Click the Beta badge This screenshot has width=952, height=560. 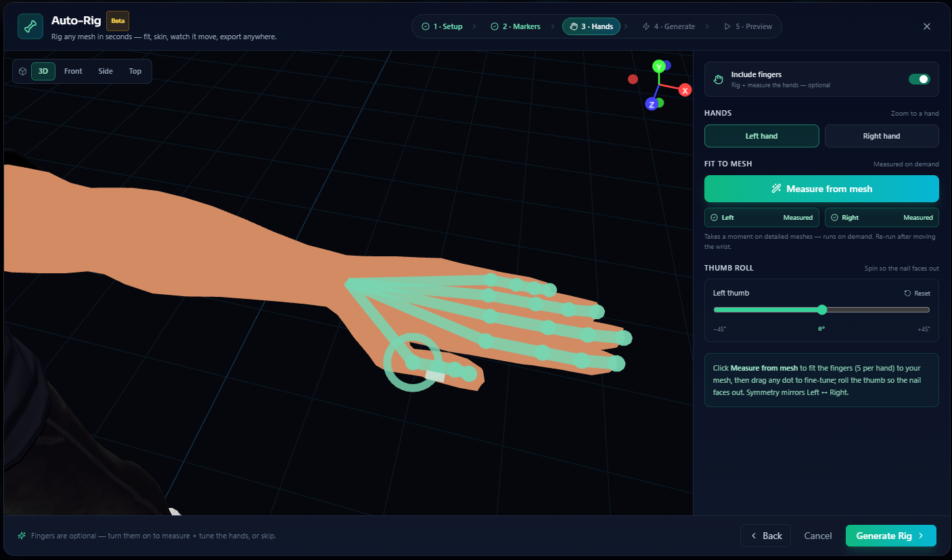pyautogui.click(x=118, y=21)
